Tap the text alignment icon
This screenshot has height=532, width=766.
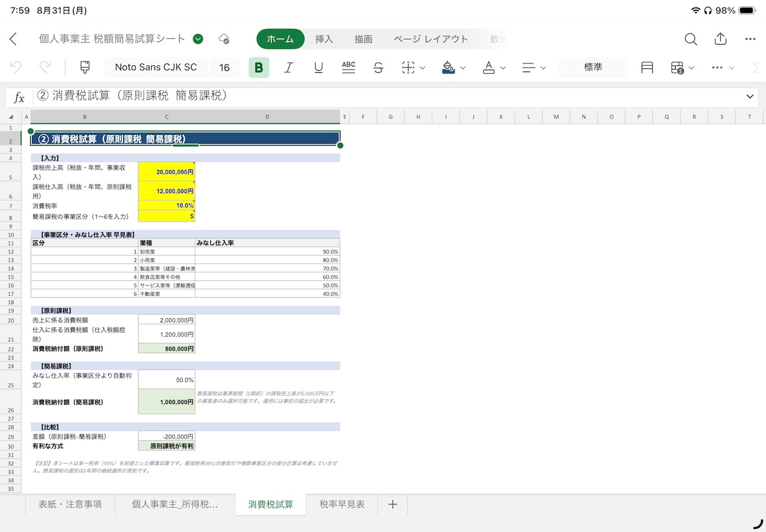pos(529,68)
